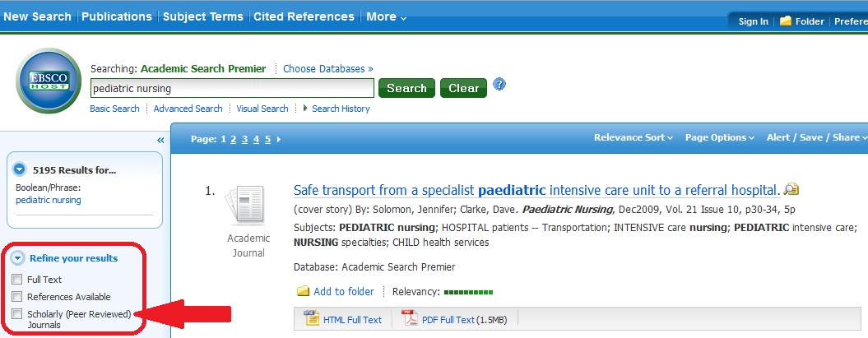Enable the Full Text checkbox
868x338 pixels.
point(17,280)
